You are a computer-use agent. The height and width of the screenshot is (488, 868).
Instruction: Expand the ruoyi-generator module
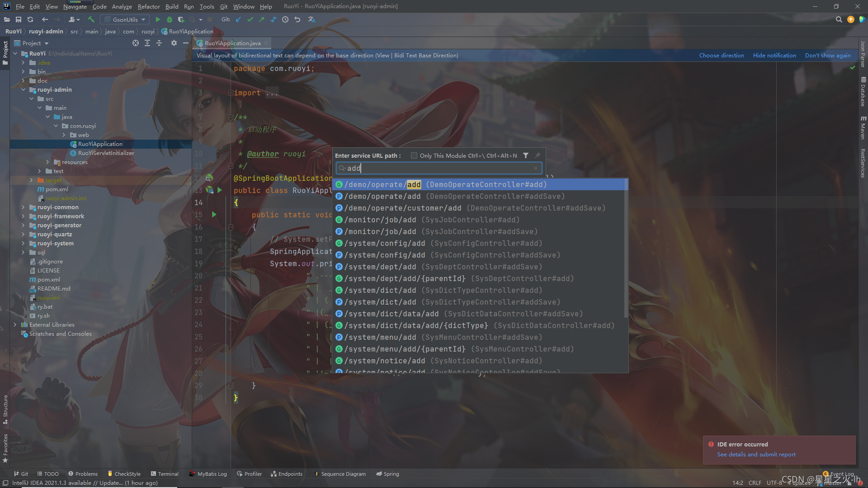click(23, 225)
